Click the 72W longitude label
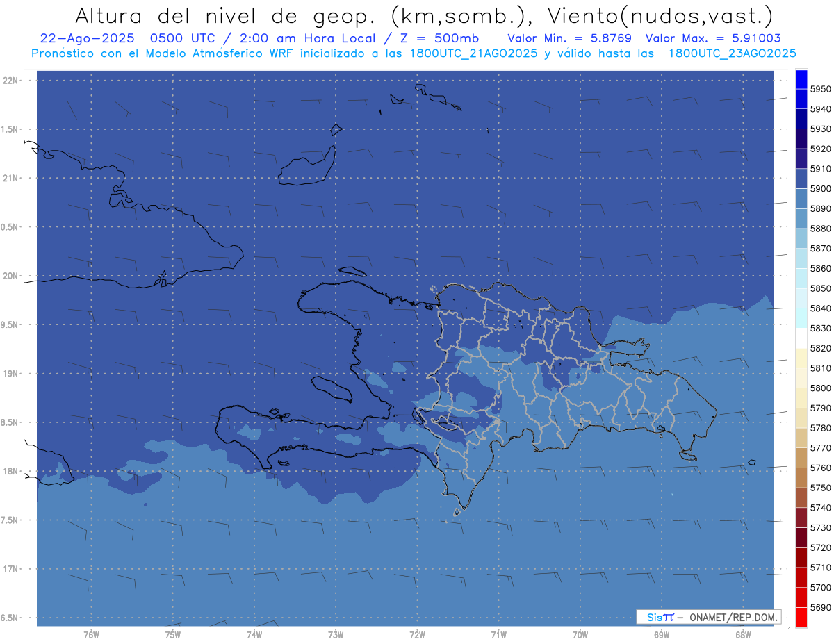 417,635
